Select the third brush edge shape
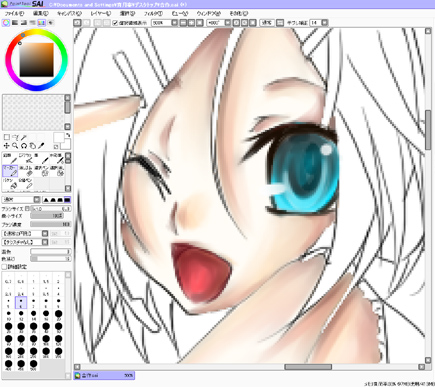 coord(60,200)
